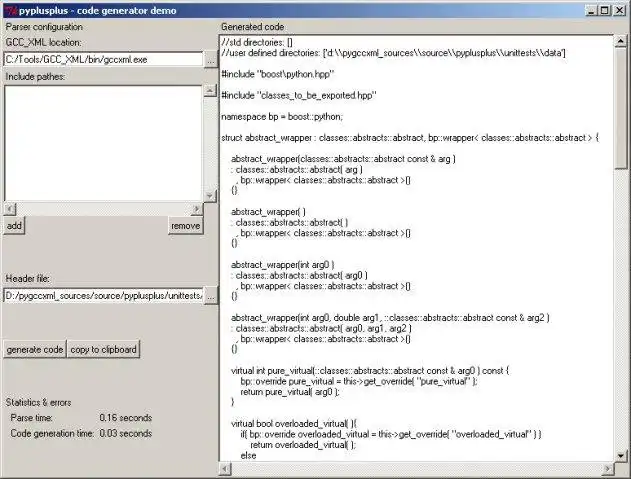Screen dimensions: 631x479
Task: Click the down arrow on the Include pathes scrollbar
Action: tap(210, 196)
